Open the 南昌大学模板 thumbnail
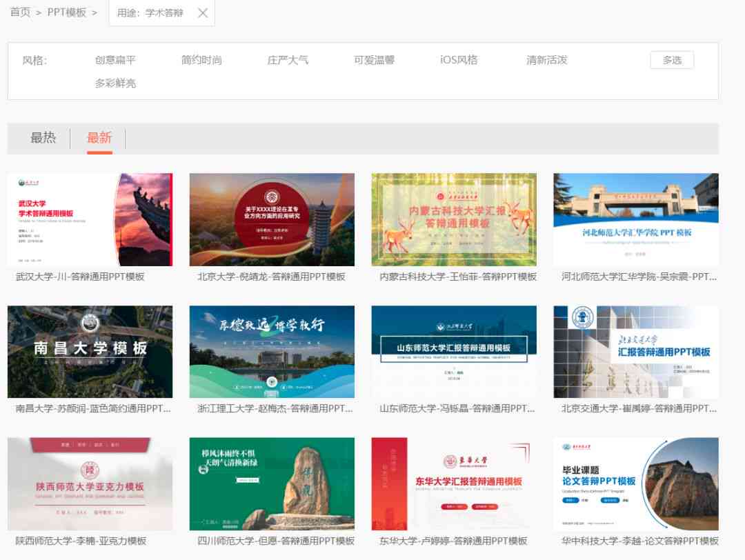Image resolution: width=745 pixels, height=560 pixels. coord(90,352)
